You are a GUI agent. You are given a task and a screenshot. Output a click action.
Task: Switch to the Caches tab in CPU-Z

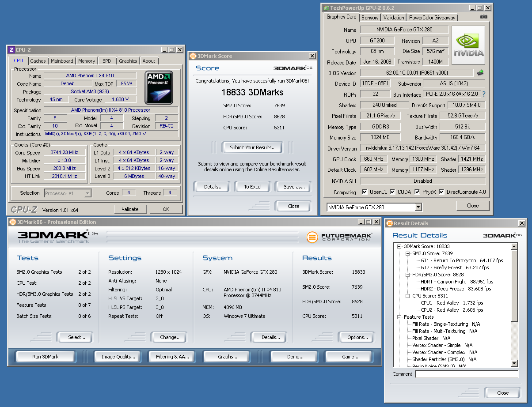point(38,61)
